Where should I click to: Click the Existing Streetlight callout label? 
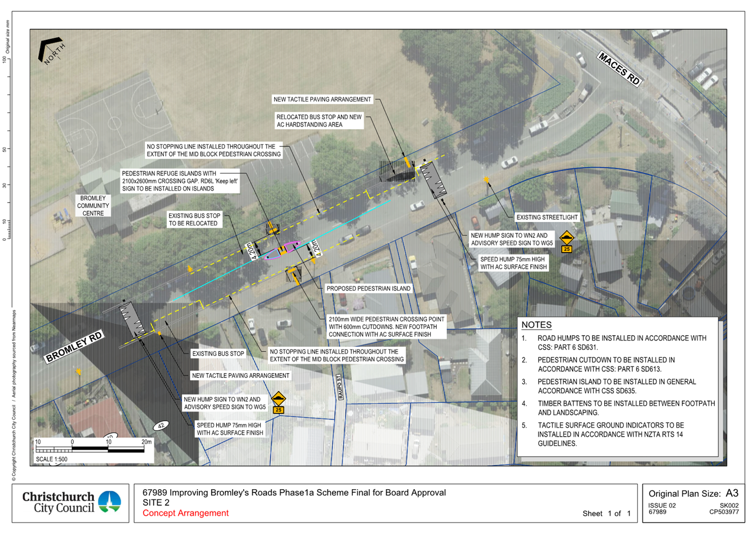click(547, 218)
